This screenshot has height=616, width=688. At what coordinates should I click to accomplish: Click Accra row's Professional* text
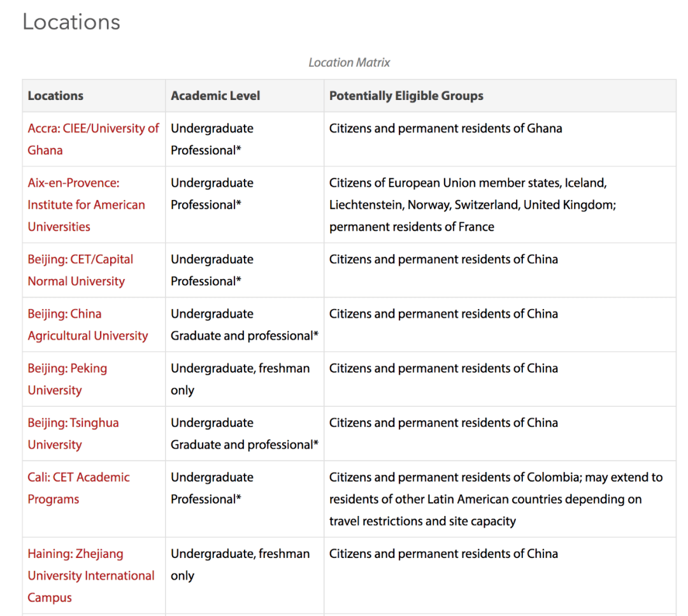click(206, 150)
